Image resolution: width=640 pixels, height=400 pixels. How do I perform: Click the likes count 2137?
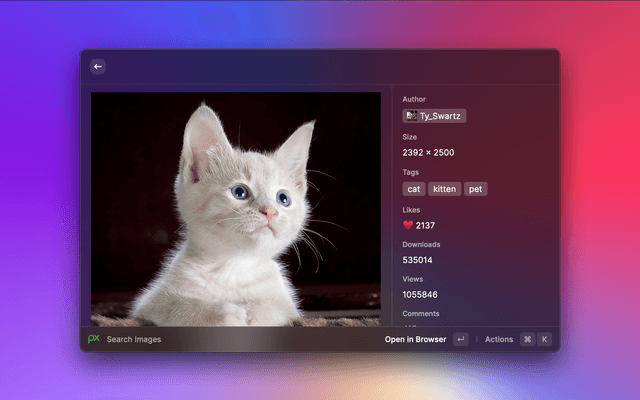426,225
